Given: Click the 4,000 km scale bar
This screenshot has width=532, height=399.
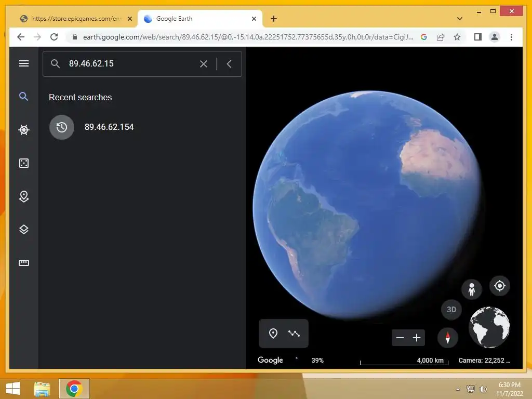Looking at the screenshot, I should point(404,361).
